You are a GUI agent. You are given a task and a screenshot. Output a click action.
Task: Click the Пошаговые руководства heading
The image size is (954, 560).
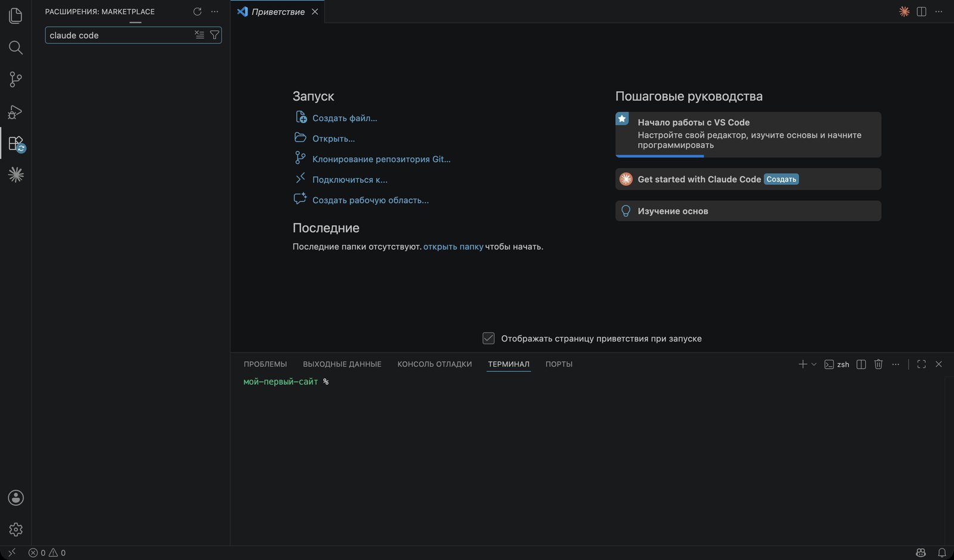click(x=689, y=97)
